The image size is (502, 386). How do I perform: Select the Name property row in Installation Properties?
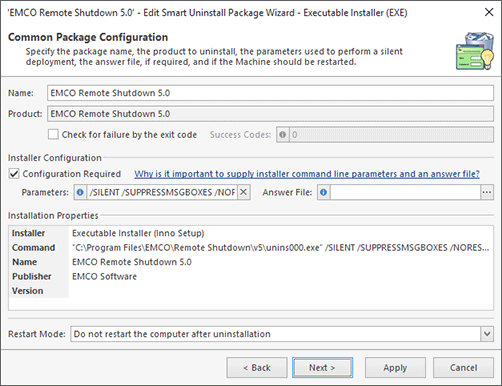tap(251, 262)
